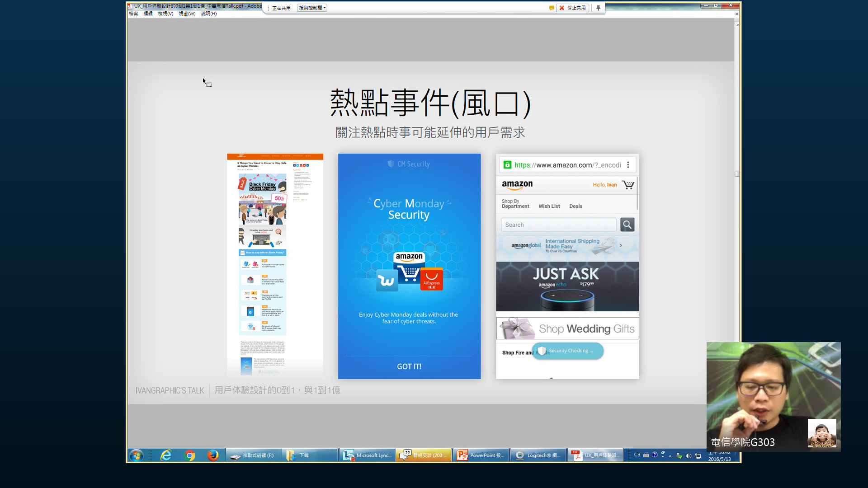Click the volume speaker tray icon

pos(688,455)
